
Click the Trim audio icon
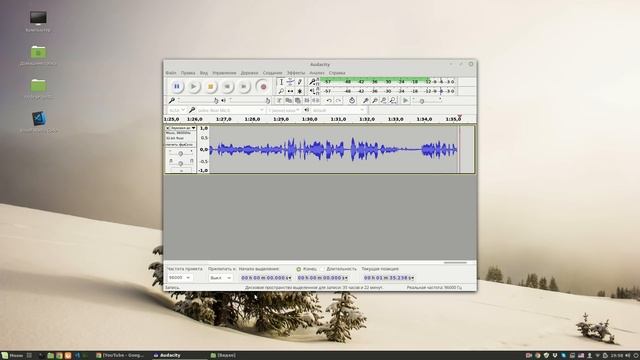pyautogui.click(x=307, y=100)
